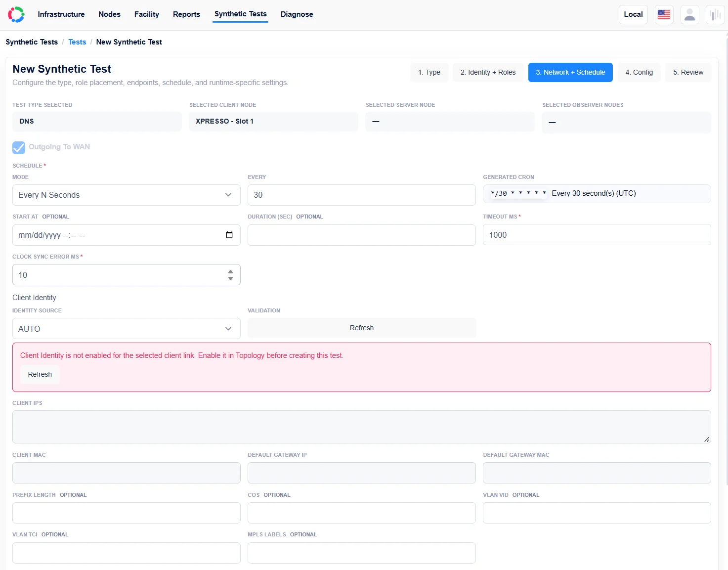The height and width of the screenshot is (570, 728).
Task: Click the Synthetic Tests breadcrumb
Action: pos(32,42)
